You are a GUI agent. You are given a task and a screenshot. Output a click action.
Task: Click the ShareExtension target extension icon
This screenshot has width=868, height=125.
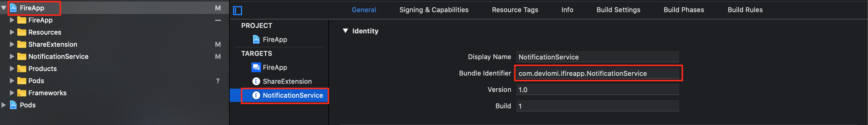coord(256,81)
